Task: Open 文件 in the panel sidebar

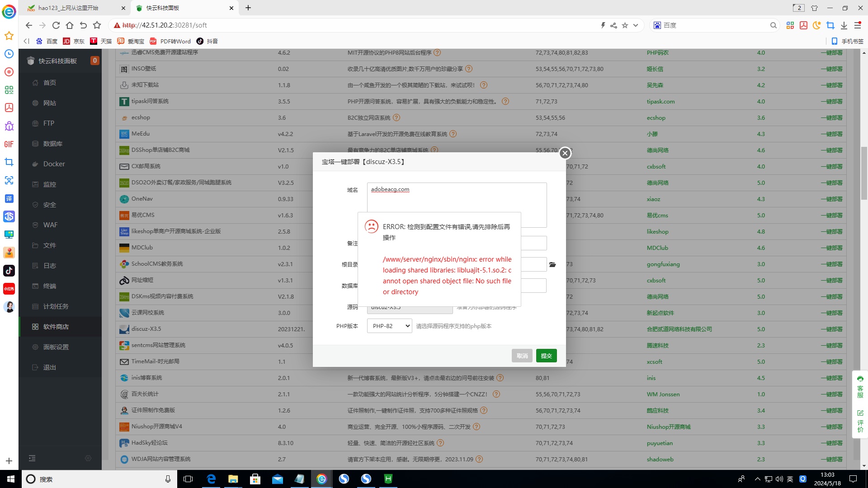Action: (x=50, y=245)
